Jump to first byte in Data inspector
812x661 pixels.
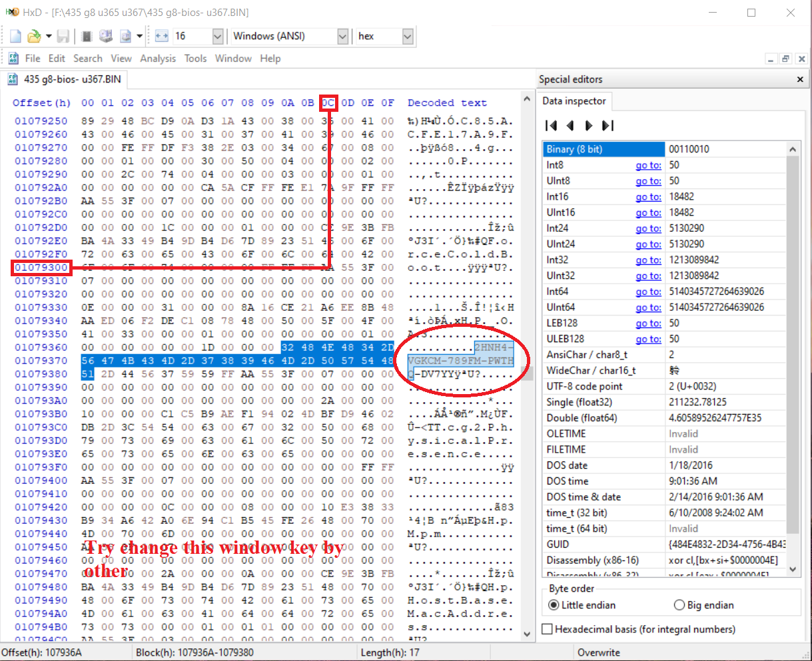point(551,125)
